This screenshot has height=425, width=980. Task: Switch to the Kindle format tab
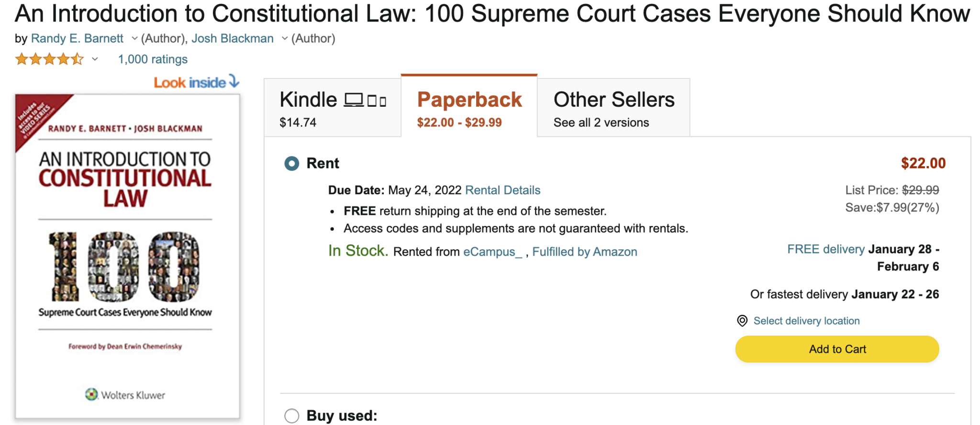332,108
